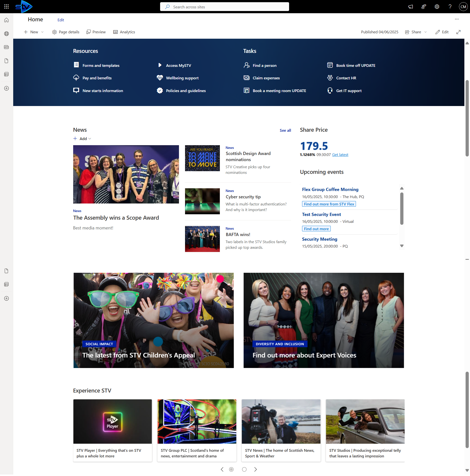Click the Get latest share price link

340,155
